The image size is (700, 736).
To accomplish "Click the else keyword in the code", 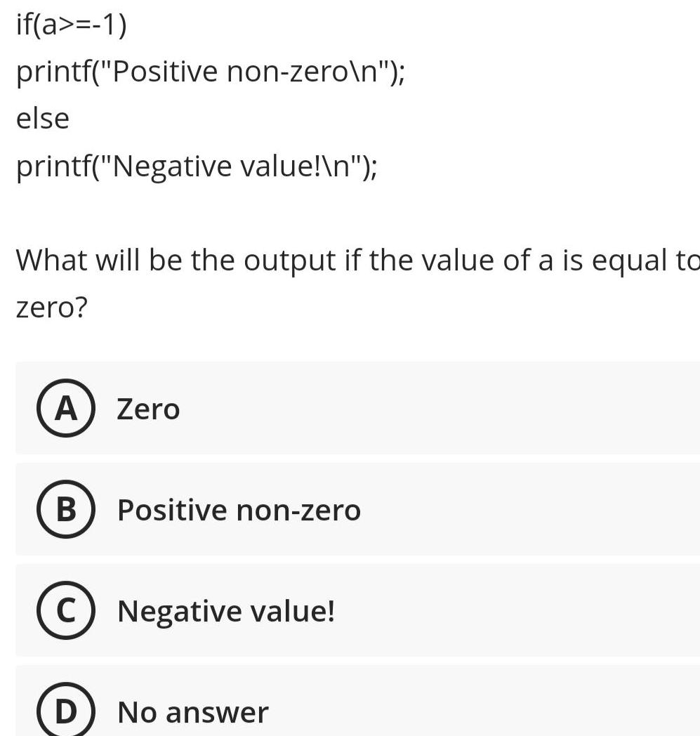I will tap(42, 117).
